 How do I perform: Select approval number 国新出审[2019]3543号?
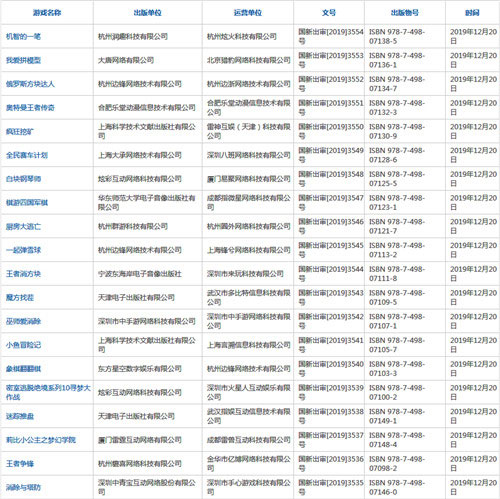pyautogui.click(x=331, y=297)
